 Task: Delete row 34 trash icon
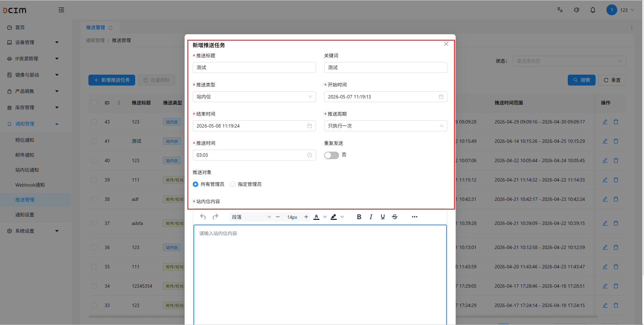tap(616, 286)
